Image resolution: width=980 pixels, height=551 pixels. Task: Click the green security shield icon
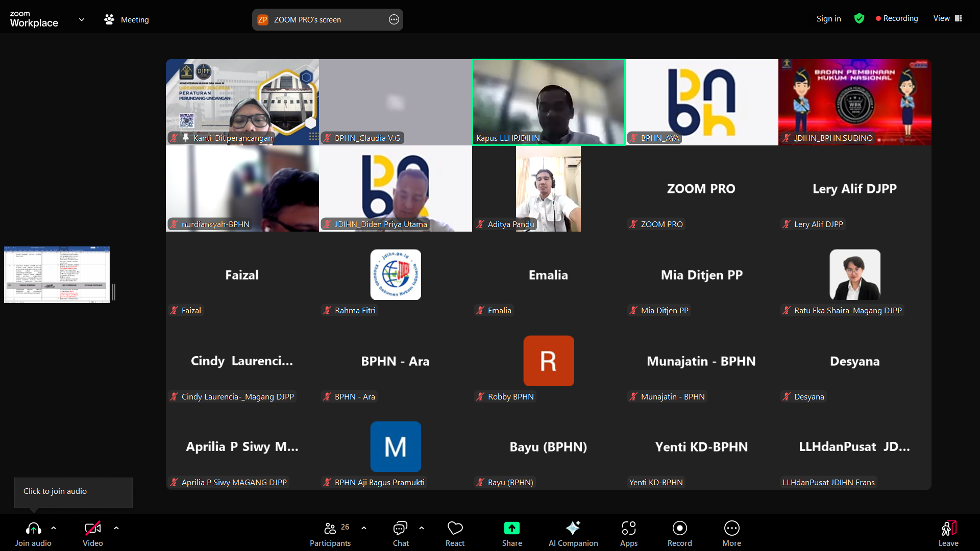pyautogui.click(x=859, y=18)
